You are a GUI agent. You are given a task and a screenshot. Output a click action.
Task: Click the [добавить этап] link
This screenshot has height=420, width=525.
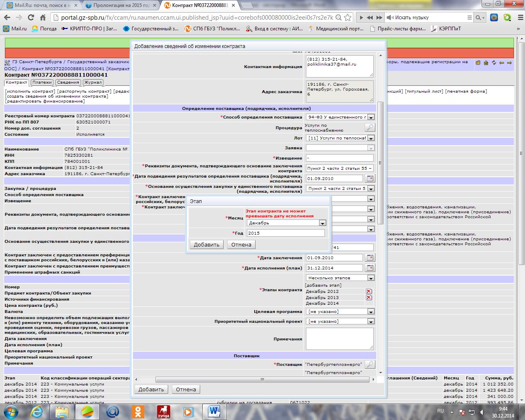click(x=323, y=285)
